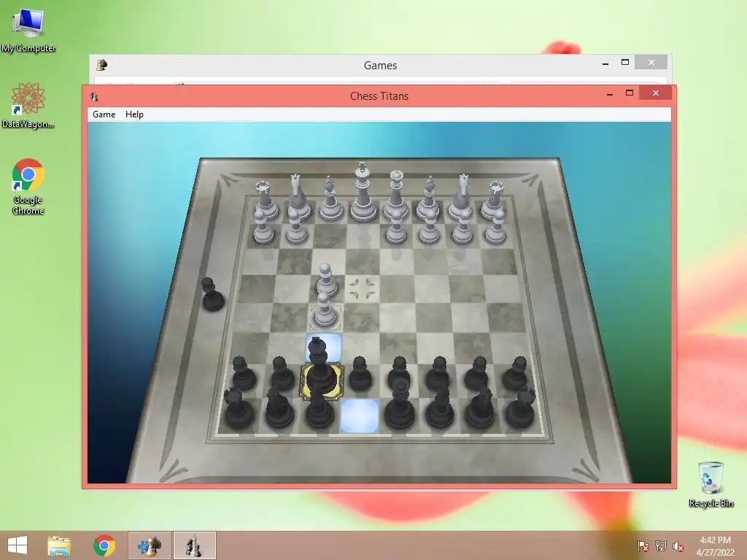747x560 pixels.
Task: Click the Windows Start button
Action: [18, 545]
